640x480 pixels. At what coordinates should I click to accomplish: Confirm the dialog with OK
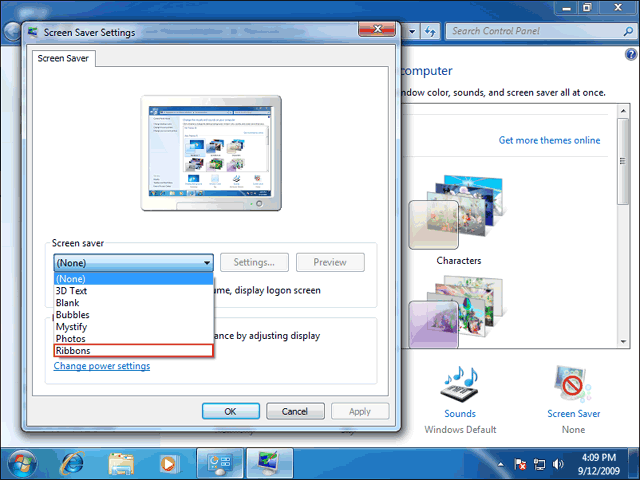point(231,411)
